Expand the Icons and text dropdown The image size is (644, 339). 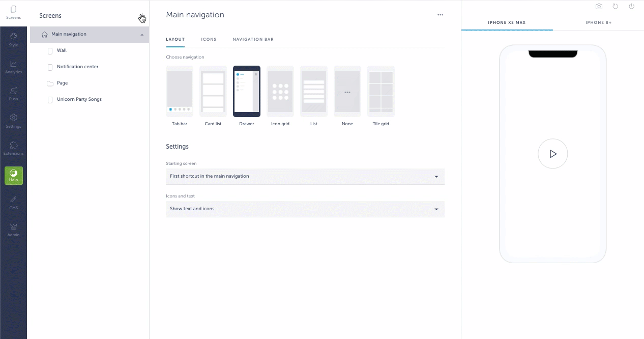(305, 209)
